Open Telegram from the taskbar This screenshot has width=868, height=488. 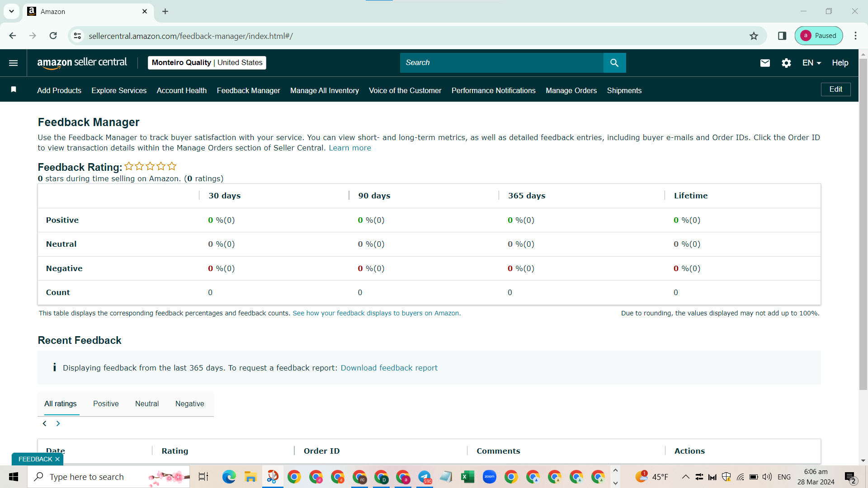point(425,477)
